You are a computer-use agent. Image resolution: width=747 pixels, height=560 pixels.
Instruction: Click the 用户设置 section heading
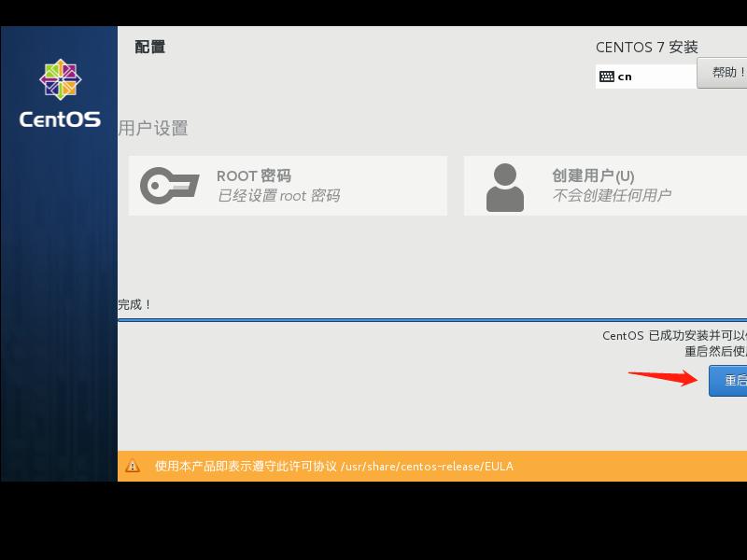click(155, 129)
